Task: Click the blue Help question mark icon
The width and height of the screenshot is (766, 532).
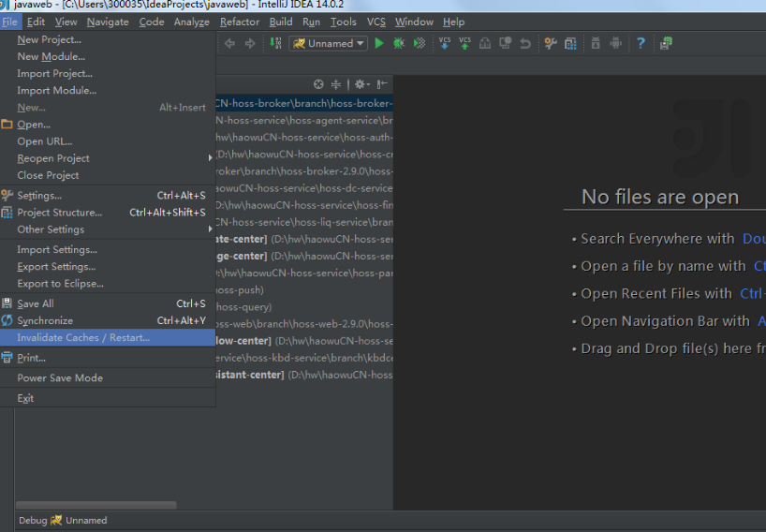Action: (x=641, y=43)
